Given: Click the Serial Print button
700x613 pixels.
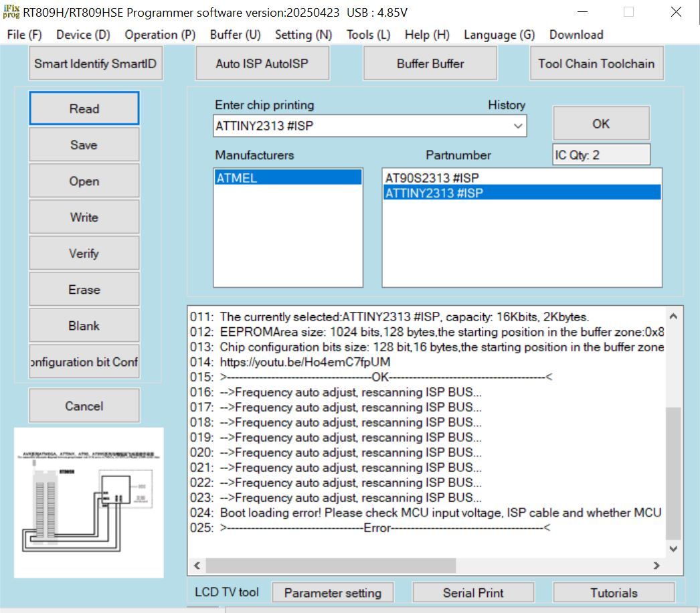Looking at the screenshot, I should [473, 592].
